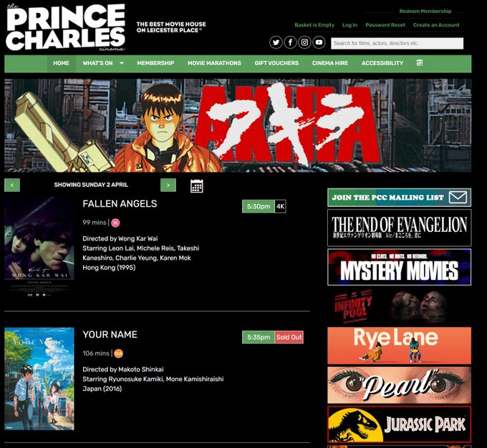Expand the What's On dropdown arrow
This screenshot has width=487, height=448.
tap(122, 63)
